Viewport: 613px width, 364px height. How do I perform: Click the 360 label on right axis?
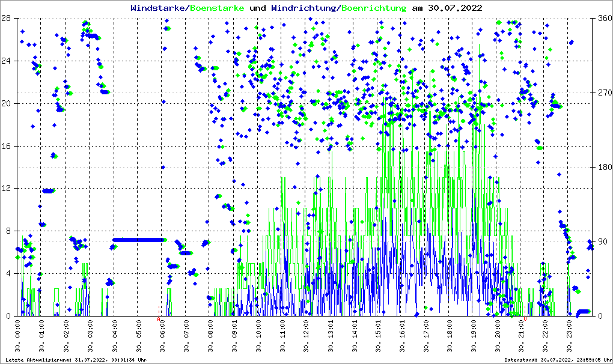pyautogui.click(x=603, y=18)
